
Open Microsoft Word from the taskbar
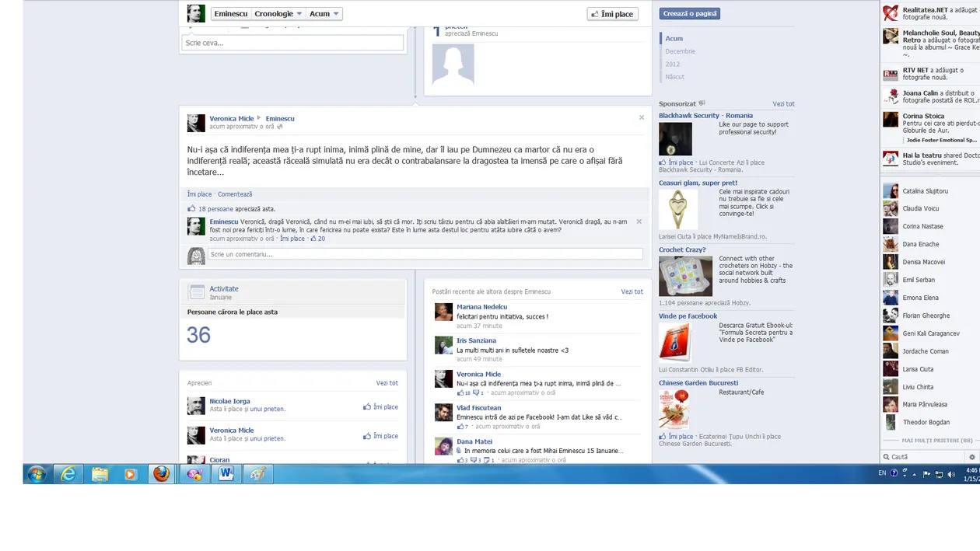[226, 474]
